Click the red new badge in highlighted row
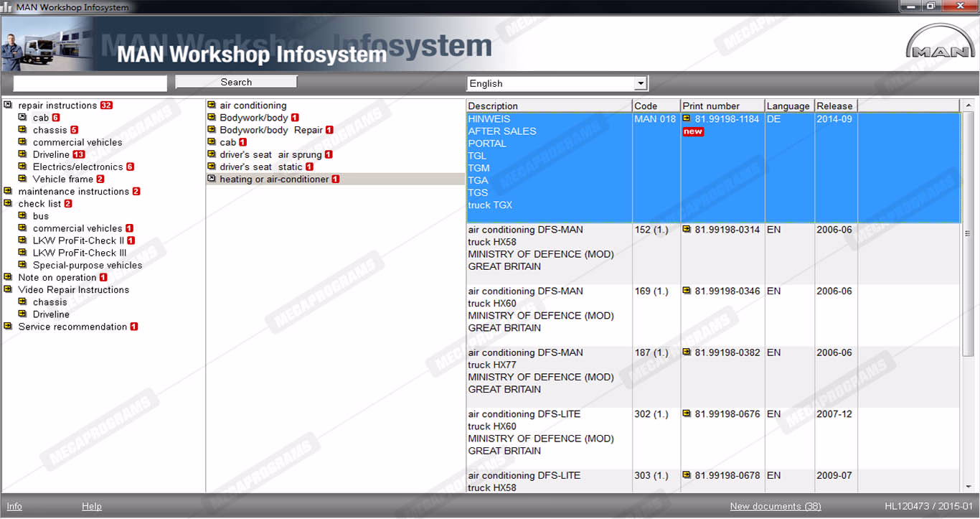 pyautogui.click(x=693, y=132)
